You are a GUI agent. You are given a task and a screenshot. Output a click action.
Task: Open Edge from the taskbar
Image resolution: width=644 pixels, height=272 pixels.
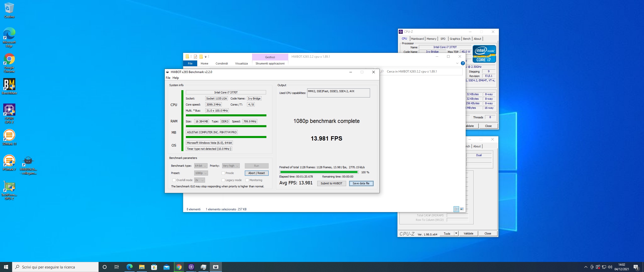click(129, 267)
